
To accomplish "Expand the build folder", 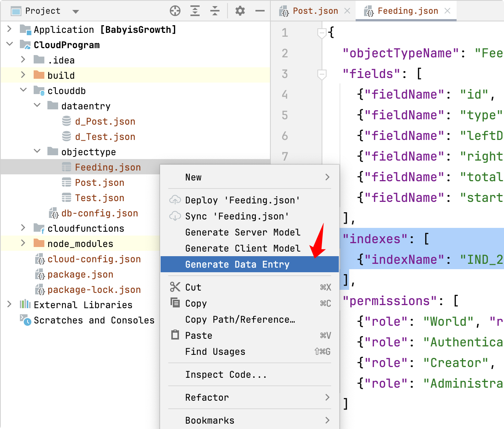I will (x=23, y=75).
